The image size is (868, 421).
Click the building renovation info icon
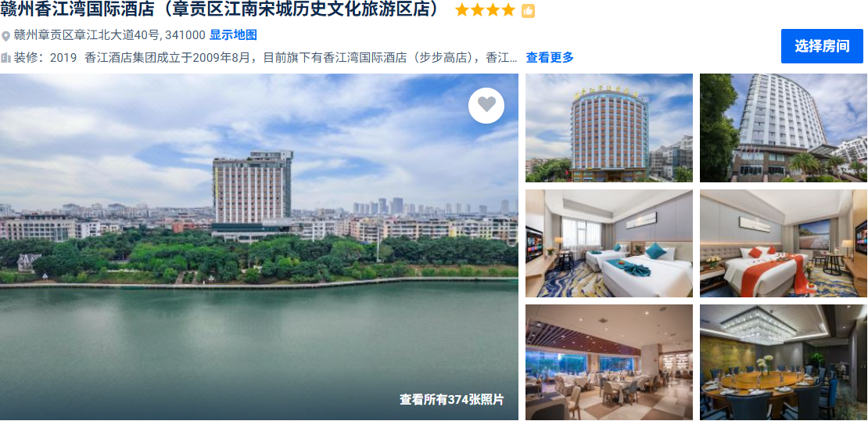(5, 57)
